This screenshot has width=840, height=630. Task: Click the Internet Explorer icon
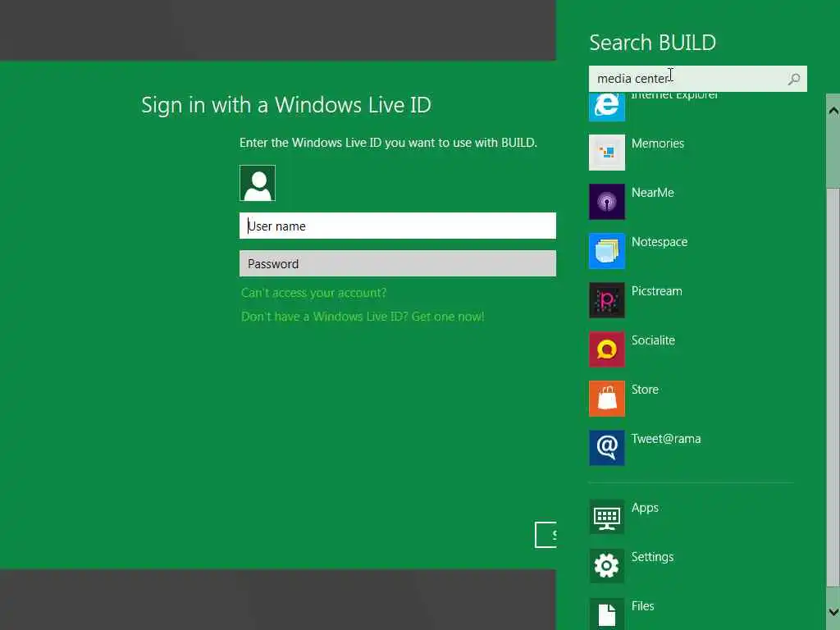pos(606,107)
